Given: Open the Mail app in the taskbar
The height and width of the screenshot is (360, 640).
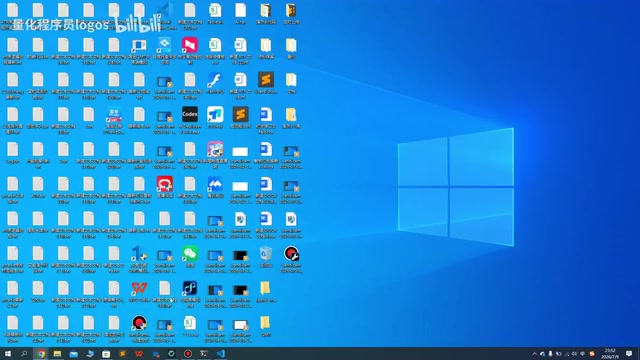Looking at the screenshot, I should (73, 353).
